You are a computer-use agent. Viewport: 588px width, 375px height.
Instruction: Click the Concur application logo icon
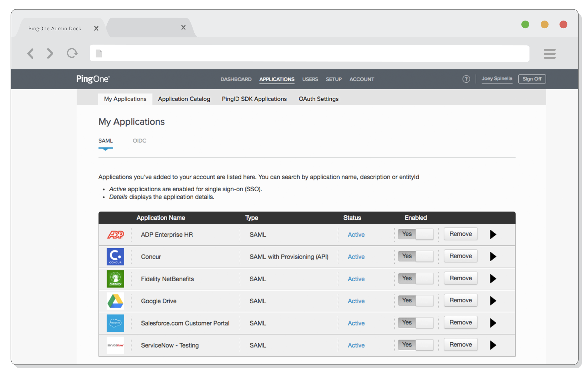(x=115, y=257)
